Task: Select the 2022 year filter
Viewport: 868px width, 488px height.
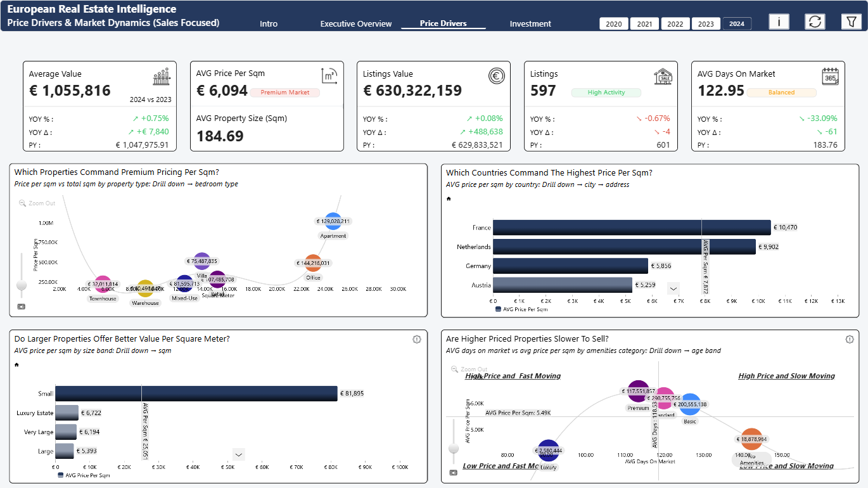Action: tap(675, 24)
